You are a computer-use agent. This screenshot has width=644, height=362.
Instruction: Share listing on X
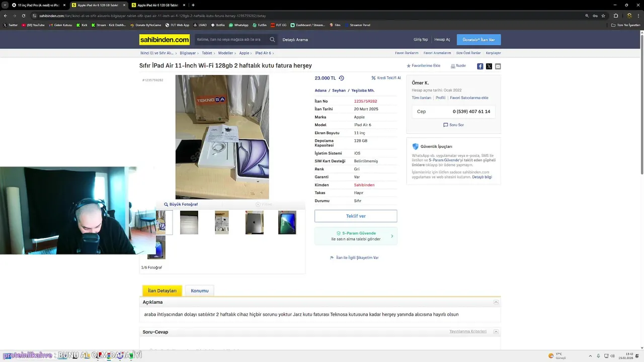click(x=489, y=66)
